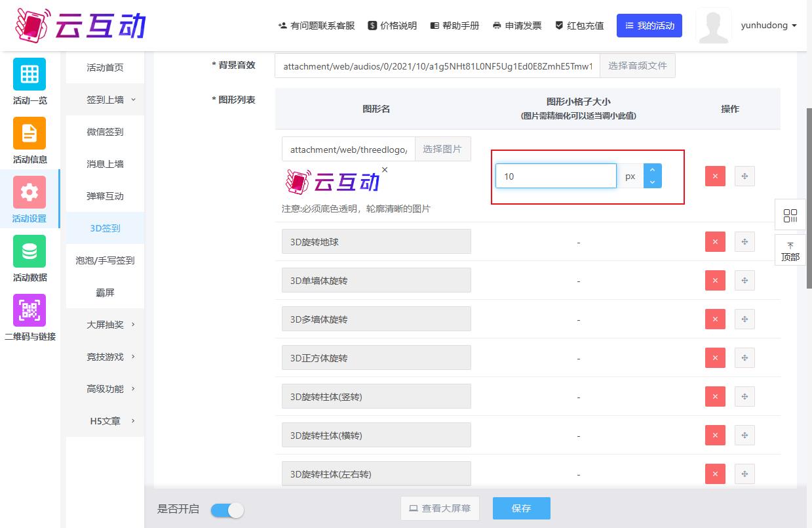The image size is (812, 528).
Task: Expand the 竞技游戏 submenu
Action: click(x=105, y=357)
